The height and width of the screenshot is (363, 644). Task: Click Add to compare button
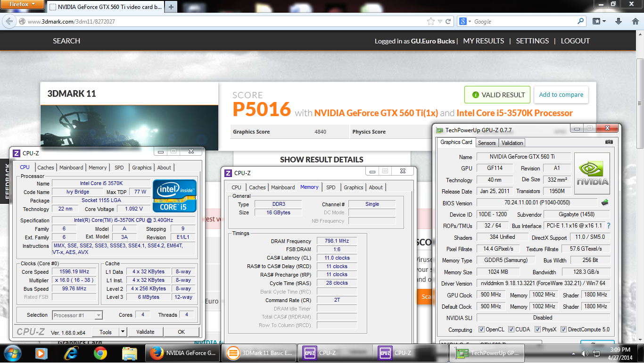(561, 94)
